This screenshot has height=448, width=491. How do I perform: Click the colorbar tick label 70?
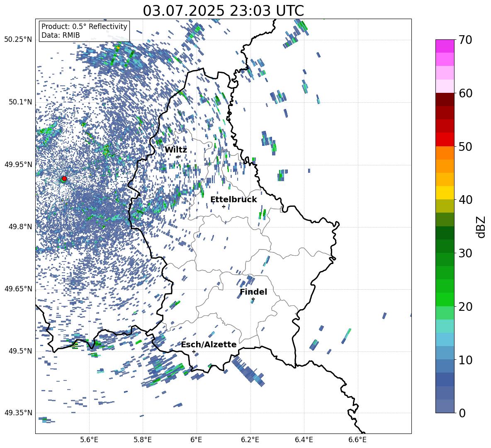465,40
